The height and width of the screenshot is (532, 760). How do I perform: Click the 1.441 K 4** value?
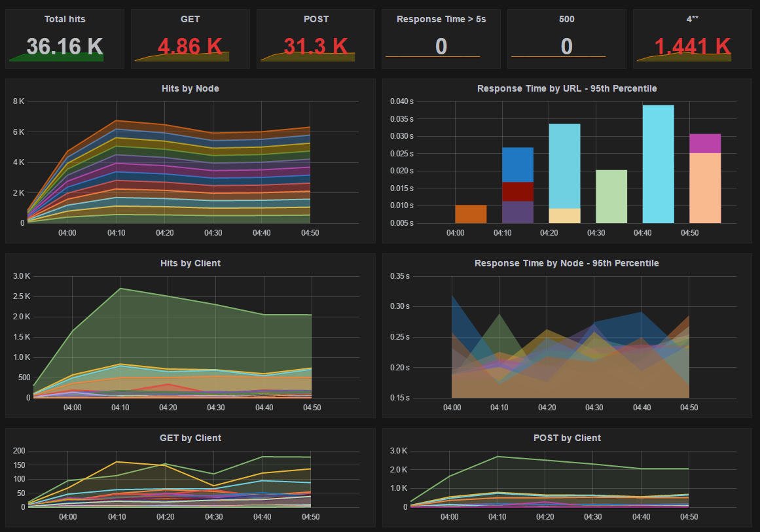(x=693, y=46)
